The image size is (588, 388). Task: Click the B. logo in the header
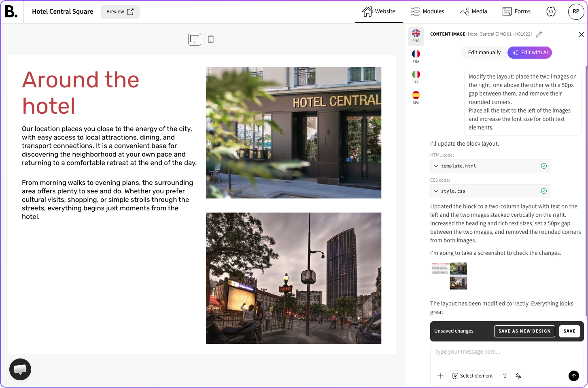coord(11,12)
